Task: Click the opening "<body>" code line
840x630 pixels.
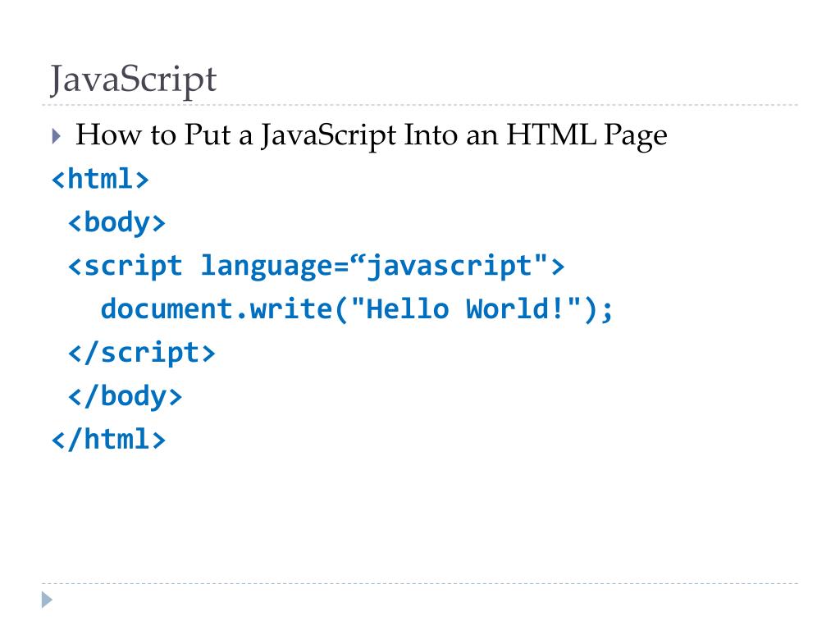Action: [116, 222]
